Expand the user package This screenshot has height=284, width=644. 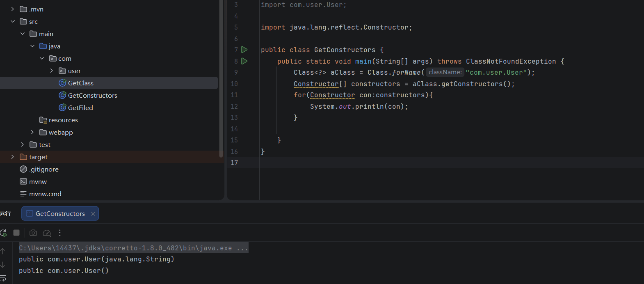(x=52, y=71)
